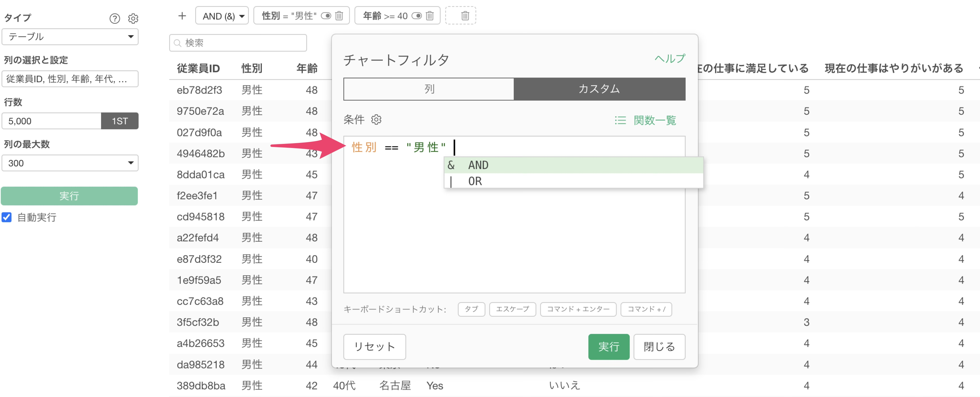This screenshot has width=980, height=397.
Task: Open the help question mark icon beside タイプ
Action: [115, 18]
